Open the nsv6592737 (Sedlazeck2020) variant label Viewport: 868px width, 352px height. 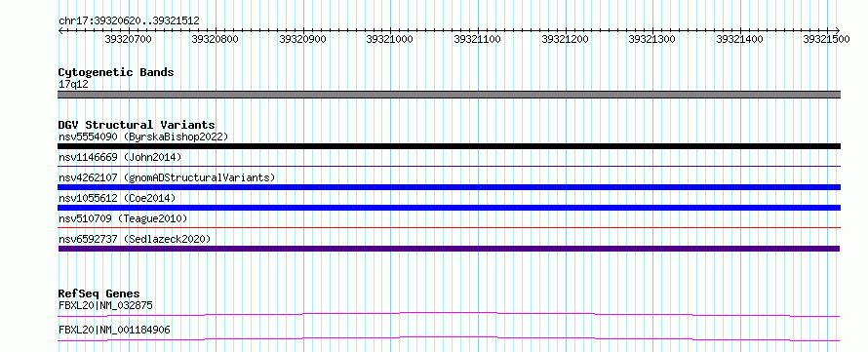coord(135,239)
